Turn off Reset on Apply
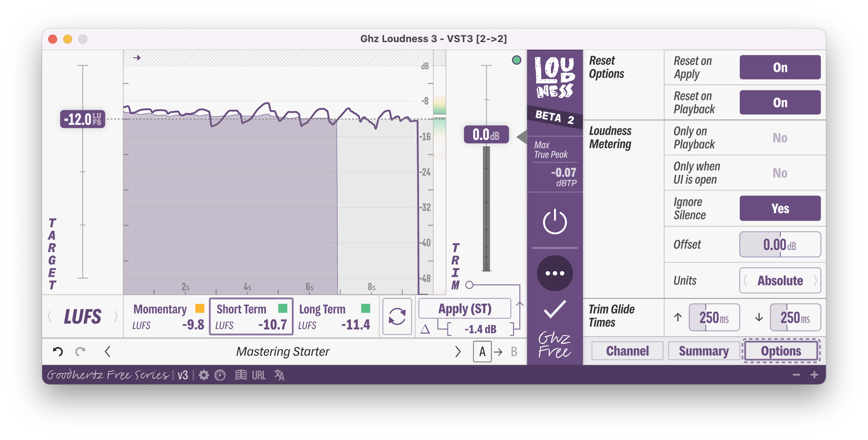868x440 pixels. pyautogui.click(x=780, y=67)
